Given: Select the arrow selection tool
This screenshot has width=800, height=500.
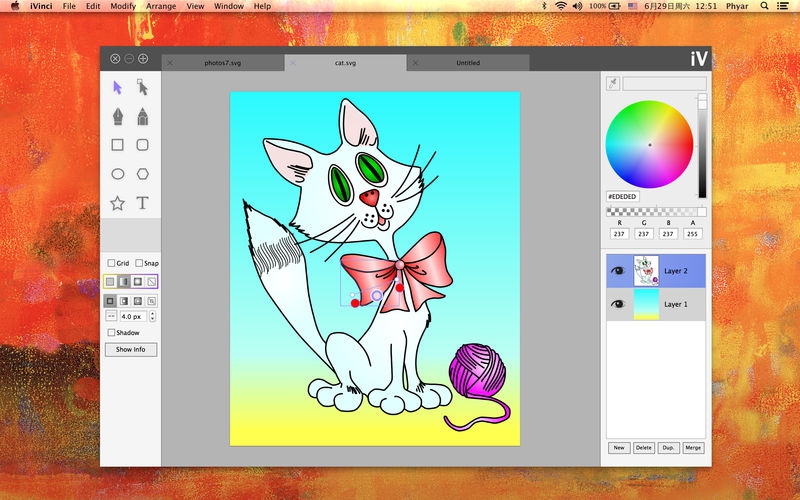Looking at the screenshot, I should coord(117,88).
